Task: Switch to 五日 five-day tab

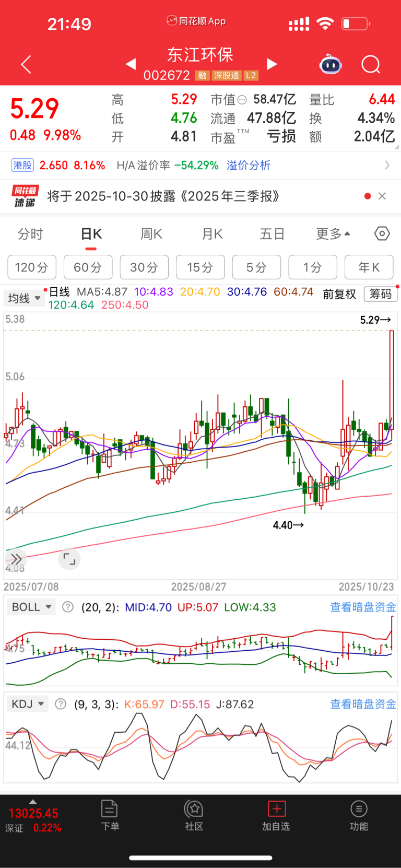Action: (273, 234)
